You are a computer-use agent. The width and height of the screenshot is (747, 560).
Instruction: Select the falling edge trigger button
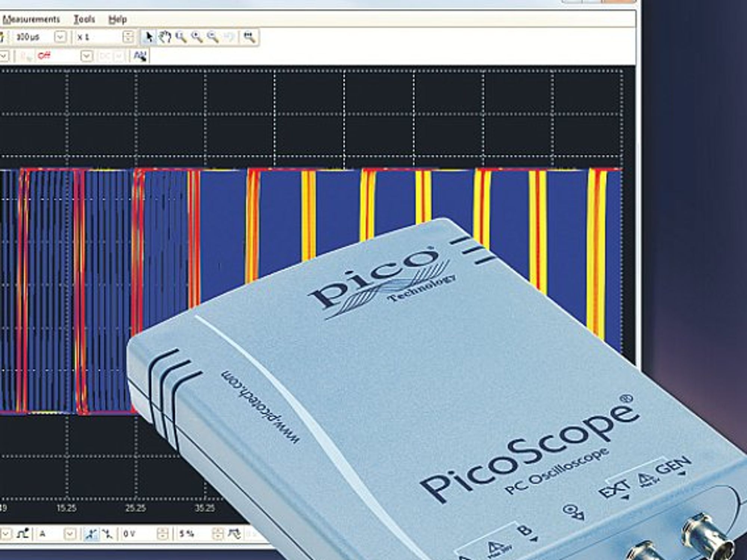click(x=106, y=534)
